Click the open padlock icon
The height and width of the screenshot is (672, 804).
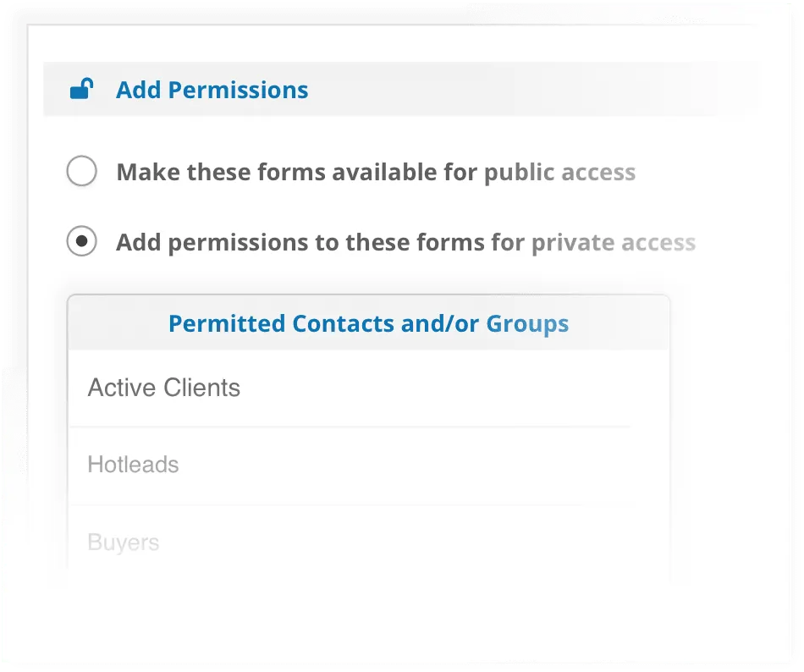81,89
